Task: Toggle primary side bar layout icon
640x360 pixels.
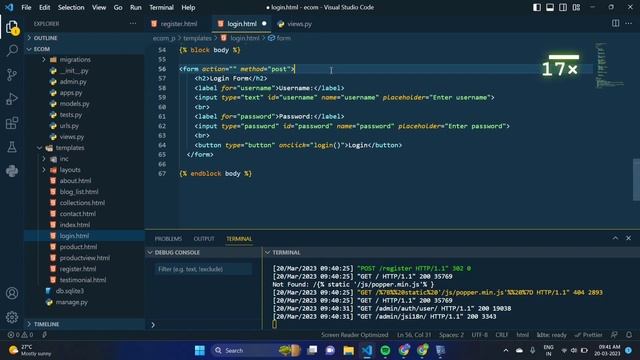Action: click(537, 7)
